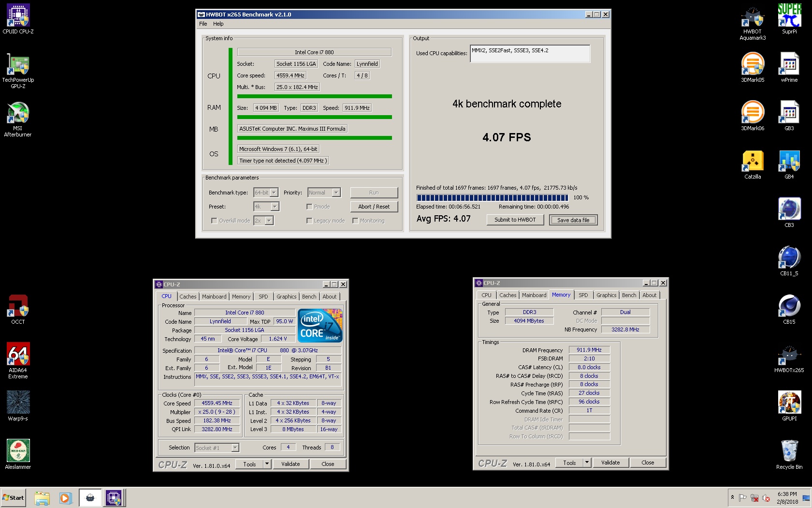Select the CB11_5 desktop icon
Viewport: 812px width, 508px height.
coord(789,261)
